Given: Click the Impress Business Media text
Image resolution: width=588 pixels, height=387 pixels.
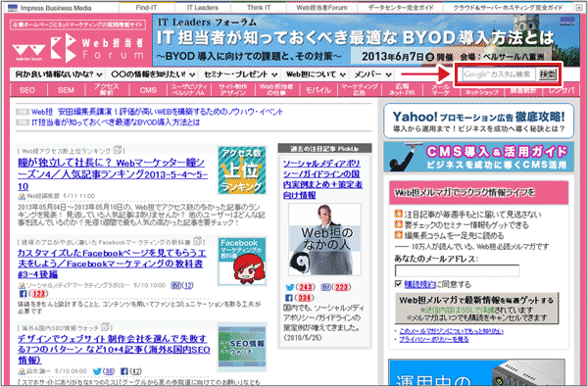Looking at the screenshot, I should pos(56,8).
